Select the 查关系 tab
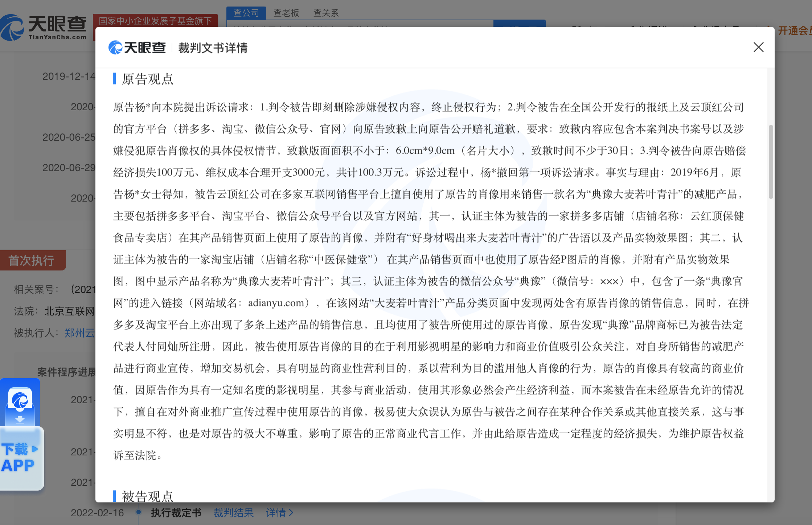The width and height of the screenshot is (812, 525). point(326,13)
